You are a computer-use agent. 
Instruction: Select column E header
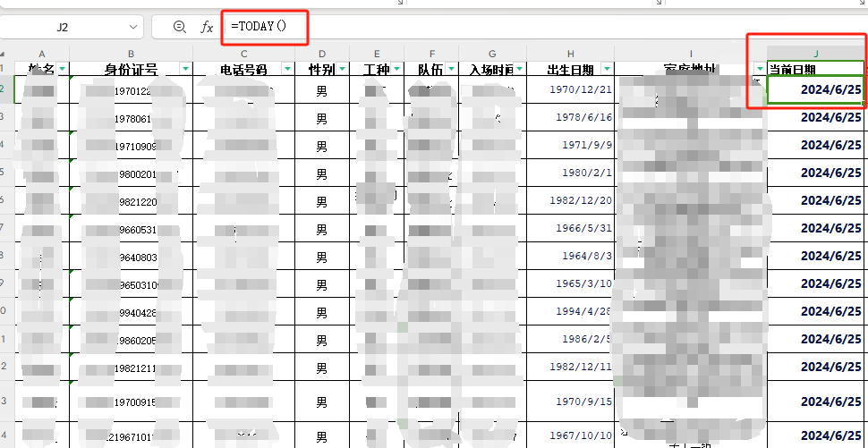(x=377, y=54)
